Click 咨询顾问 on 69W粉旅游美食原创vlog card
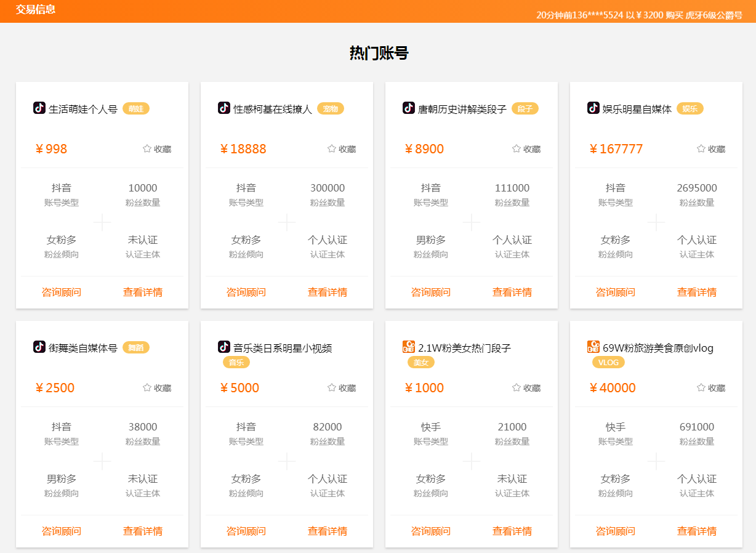 [616, 531]
